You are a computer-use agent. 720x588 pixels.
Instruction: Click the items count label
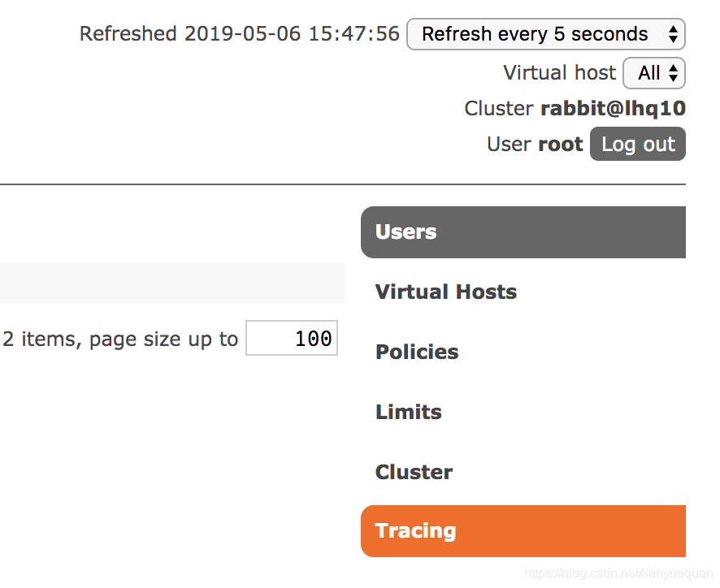pos(119,339)
